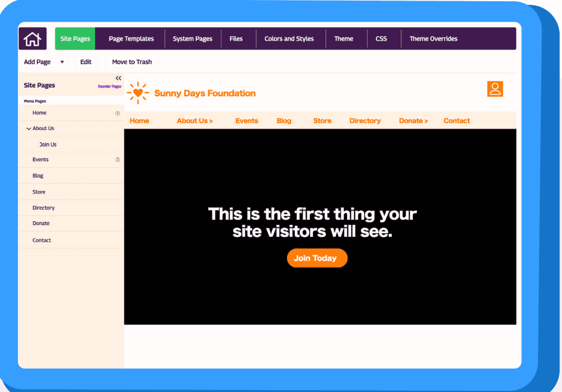Open the Theme Overrides tab

[x=433, y=39]
